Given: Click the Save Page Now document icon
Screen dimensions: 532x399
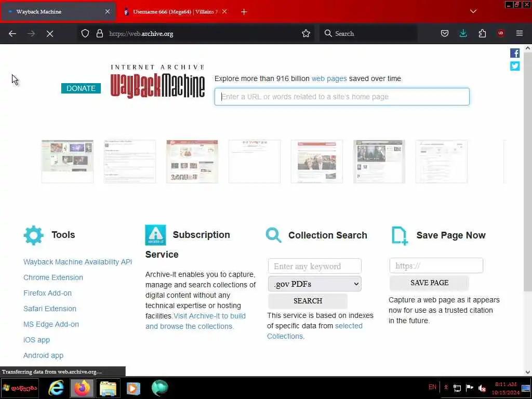Looking at the screenshot, I should (400, 235).
